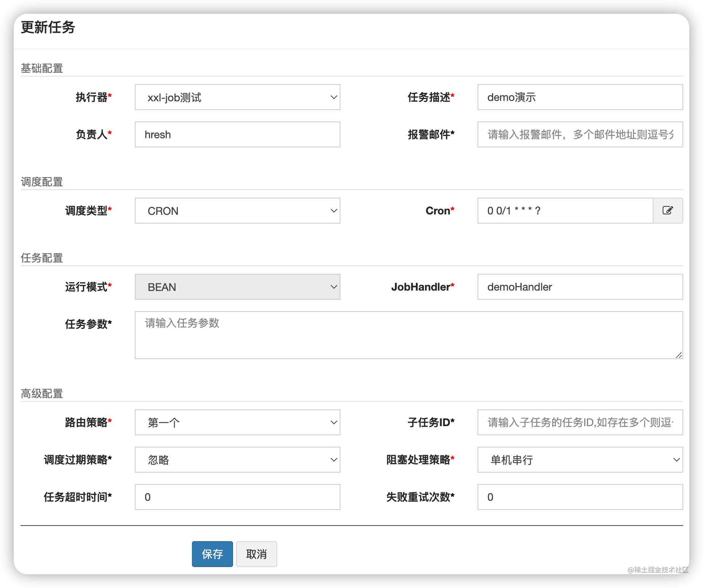Expand the 路由策略 dropdown showing 第一个
This screenshot has width=703, height=588.
(x=238, y=422)
